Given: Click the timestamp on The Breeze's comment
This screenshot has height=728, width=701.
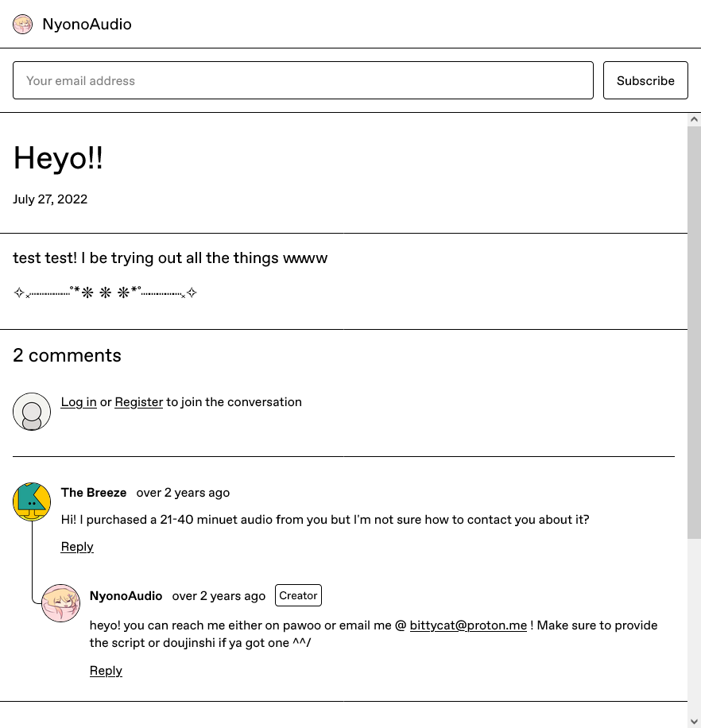Looking at the screenshot, I should click(x=183, y=493).
